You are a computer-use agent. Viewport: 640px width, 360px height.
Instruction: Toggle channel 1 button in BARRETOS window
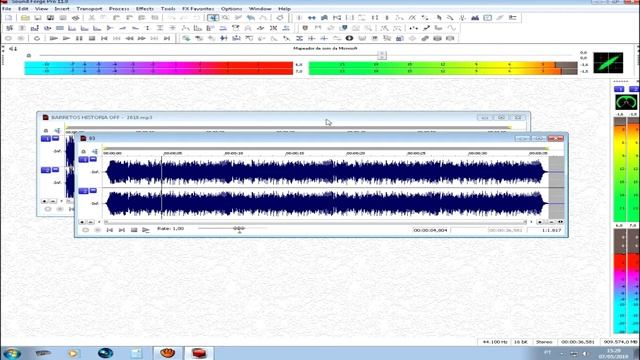pos(46,139)
